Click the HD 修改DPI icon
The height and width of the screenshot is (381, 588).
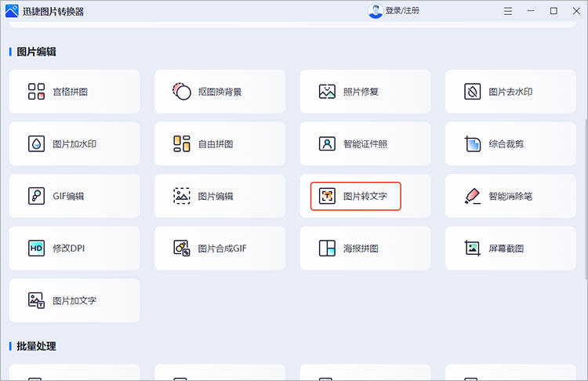36,248
